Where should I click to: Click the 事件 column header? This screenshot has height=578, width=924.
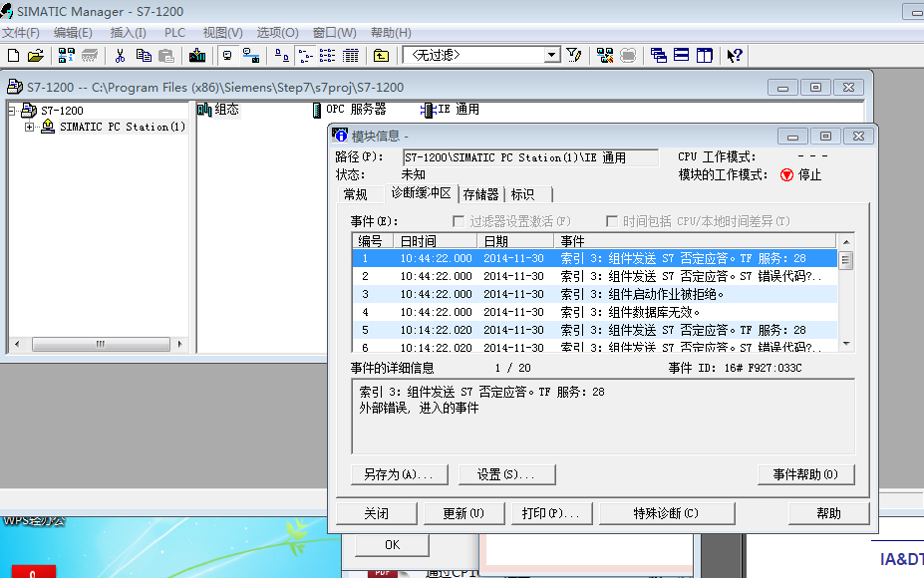(x=695, y=241)
